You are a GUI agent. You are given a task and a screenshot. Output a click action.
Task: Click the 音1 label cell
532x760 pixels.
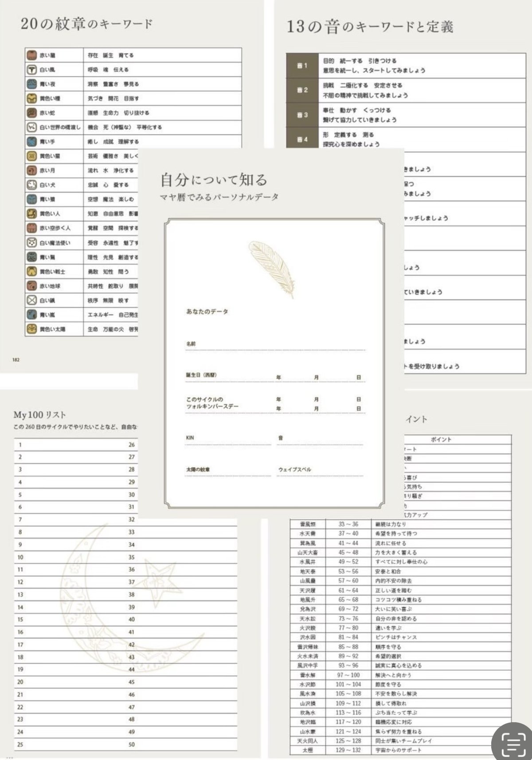(302, 66)
